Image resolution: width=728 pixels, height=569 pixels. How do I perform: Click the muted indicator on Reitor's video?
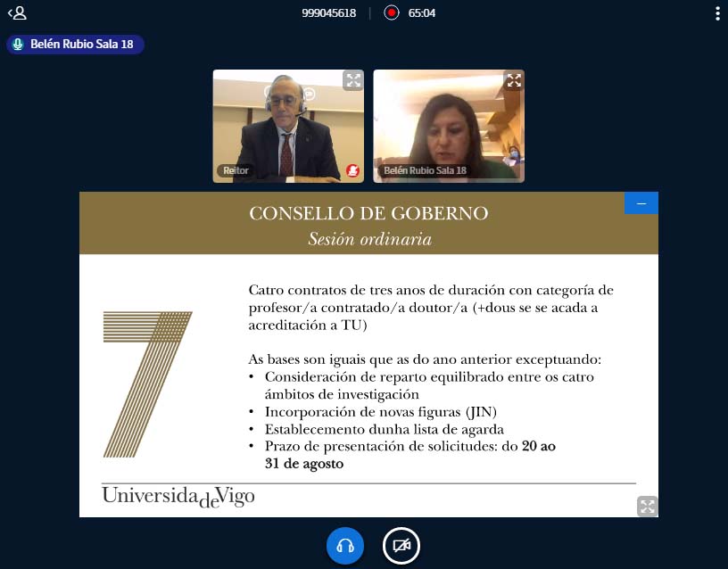352,170
